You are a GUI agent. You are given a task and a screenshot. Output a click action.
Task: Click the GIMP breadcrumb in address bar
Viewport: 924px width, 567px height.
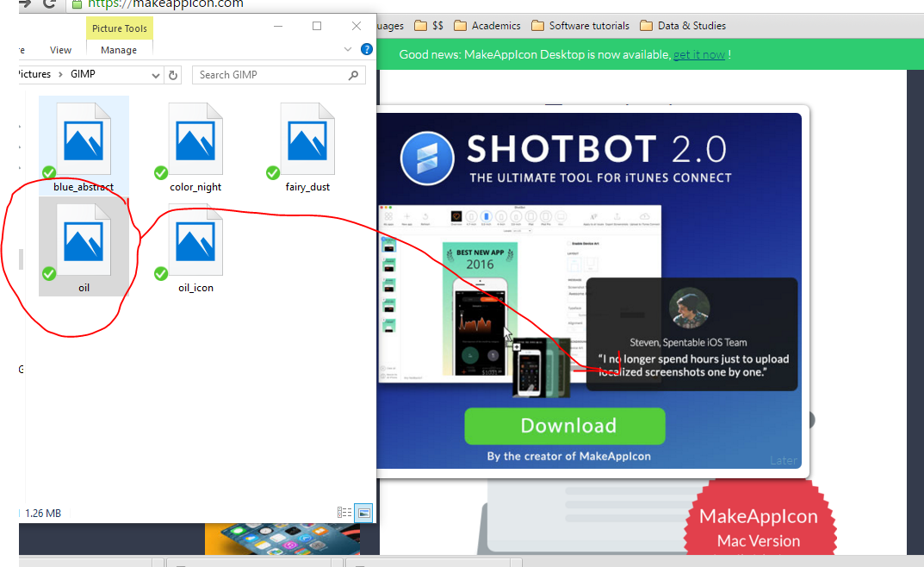pyautogui.click(x=83, y=74)
